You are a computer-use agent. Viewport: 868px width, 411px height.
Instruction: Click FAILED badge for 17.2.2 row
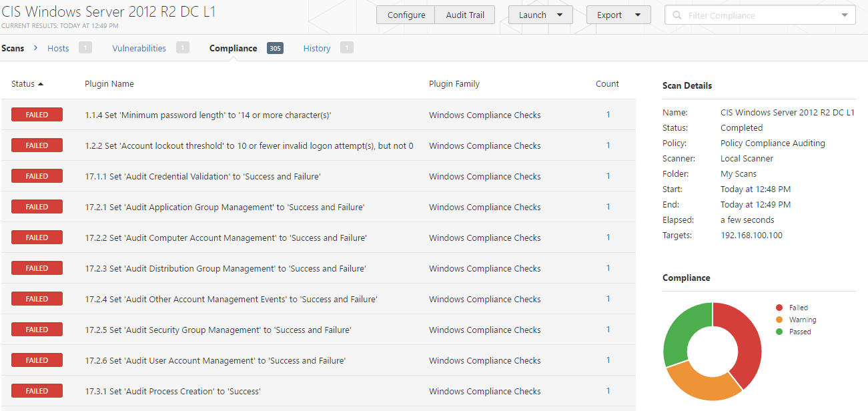(x=37, y=238)
